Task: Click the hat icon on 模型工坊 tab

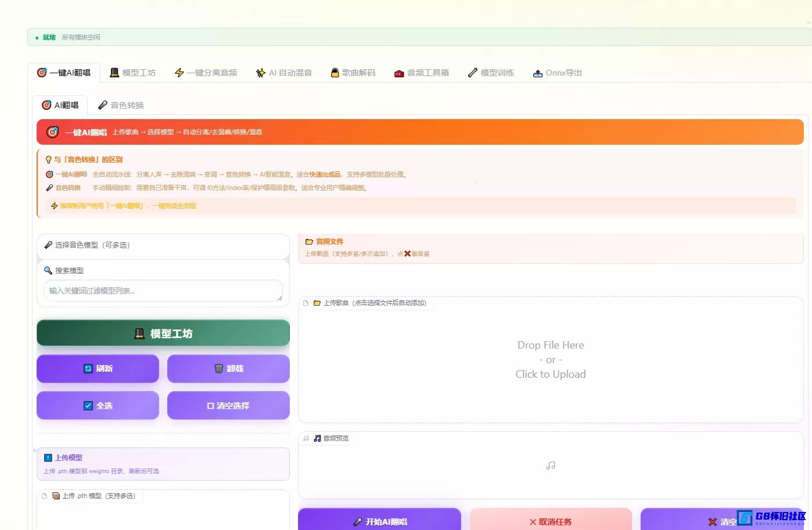Action: 114,73
